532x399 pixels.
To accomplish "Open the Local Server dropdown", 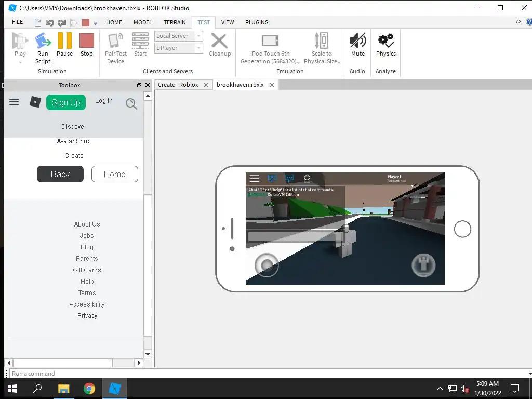I will (179, 36).
